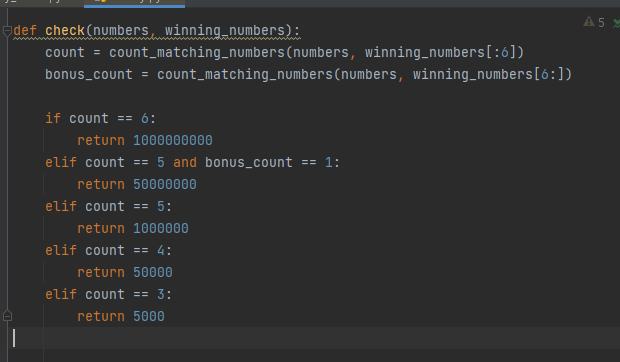Click the 'and' keyword
620x362 pixels.
coord(185,162)
